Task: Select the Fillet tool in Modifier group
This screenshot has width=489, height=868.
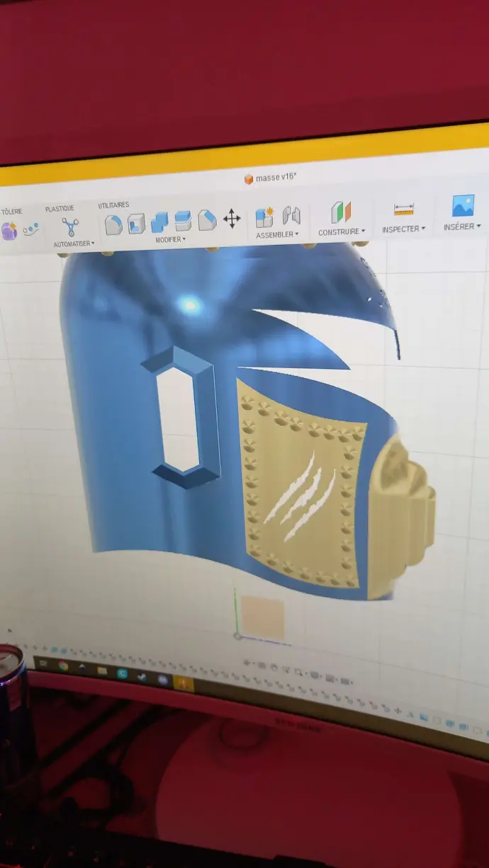Action: click(x=113, y=225)
